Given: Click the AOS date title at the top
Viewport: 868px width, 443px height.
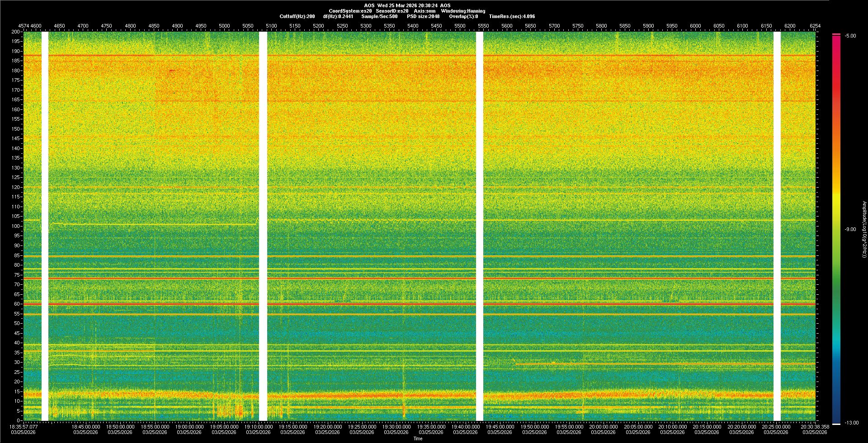Looking at the screenshot, I should tap(407, 5).
